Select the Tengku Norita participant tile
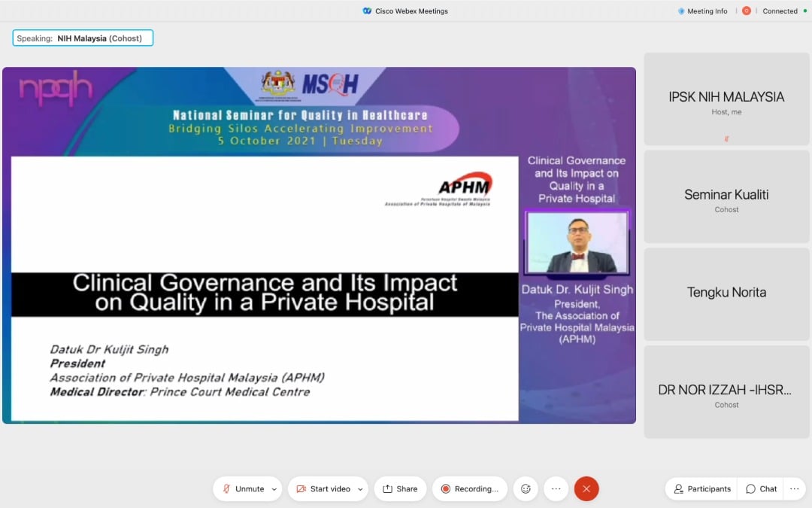 [x=726, y=294]
